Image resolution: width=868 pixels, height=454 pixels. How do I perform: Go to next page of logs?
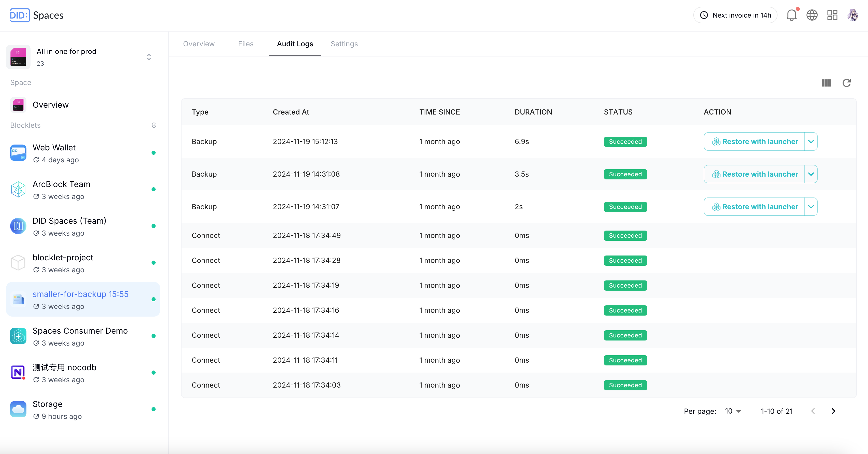[833, 411]
